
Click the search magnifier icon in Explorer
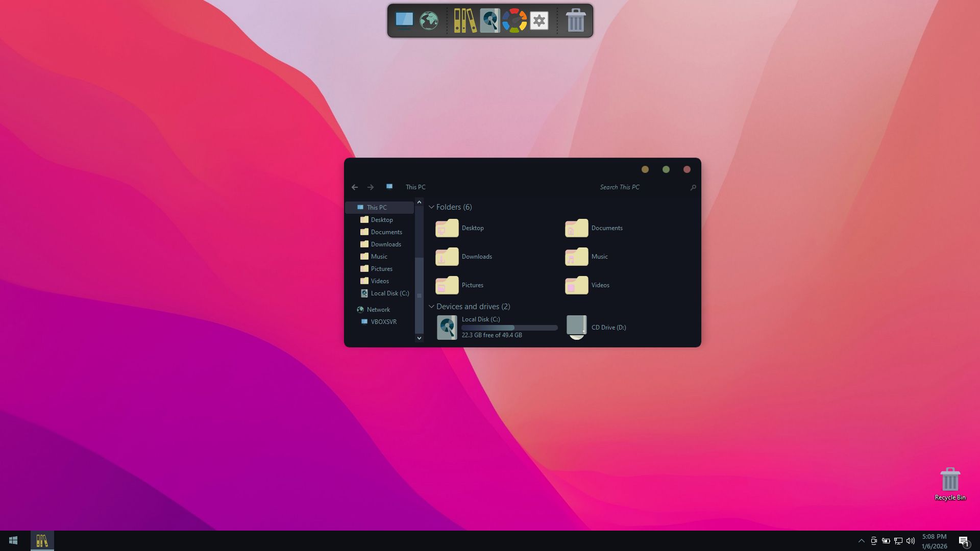693,187
